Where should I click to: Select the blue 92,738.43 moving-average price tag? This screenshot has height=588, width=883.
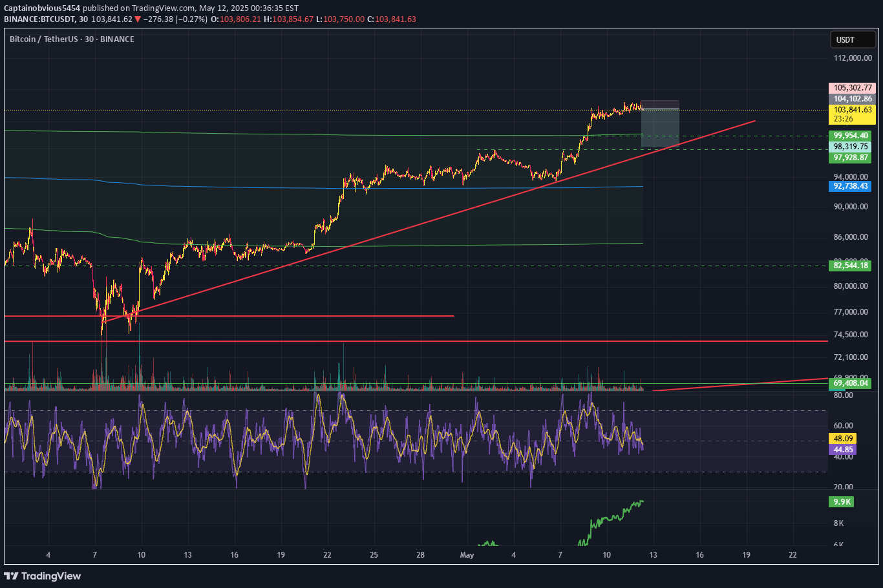(x=850, y=187)
